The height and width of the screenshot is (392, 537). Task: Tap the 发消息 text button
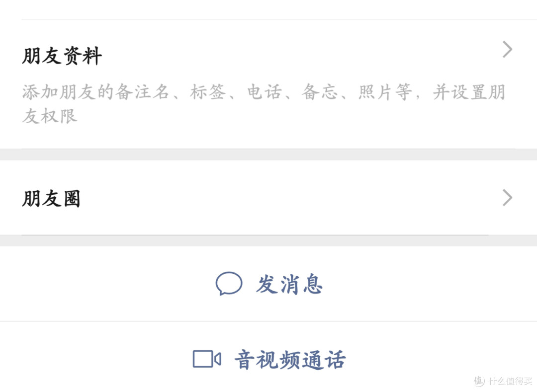(x=289, y=285)
